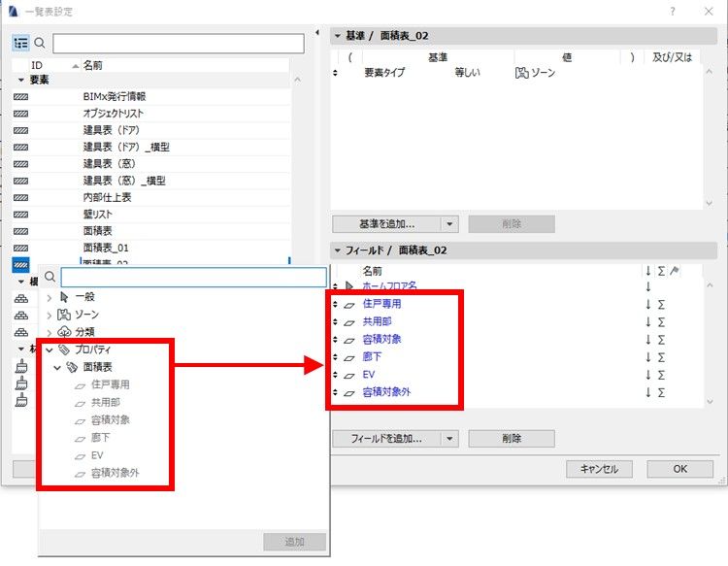Viewport: 728px width, 566px height.
Task: Select 容積対象外 property in popup tree
Action: [x=115, y=473]
